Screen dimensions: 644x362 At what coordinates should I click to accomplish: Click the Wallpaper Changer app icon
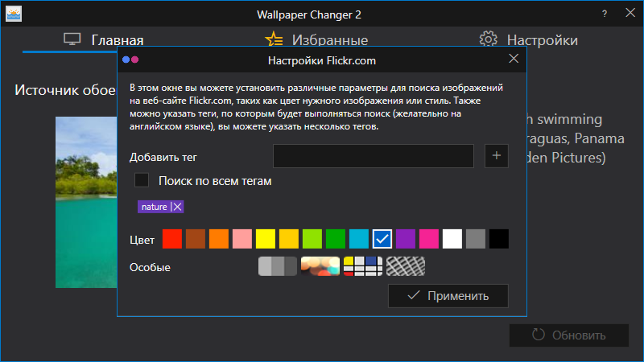14,14
